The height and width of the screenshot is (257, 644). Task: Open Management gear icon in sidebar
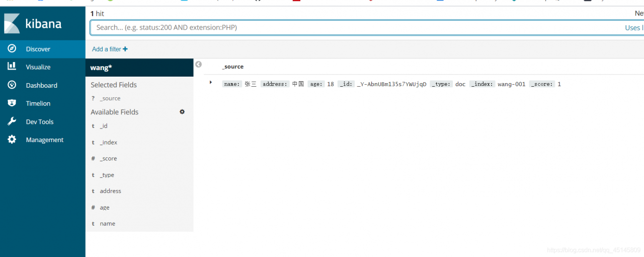click(x=12, y=140)
